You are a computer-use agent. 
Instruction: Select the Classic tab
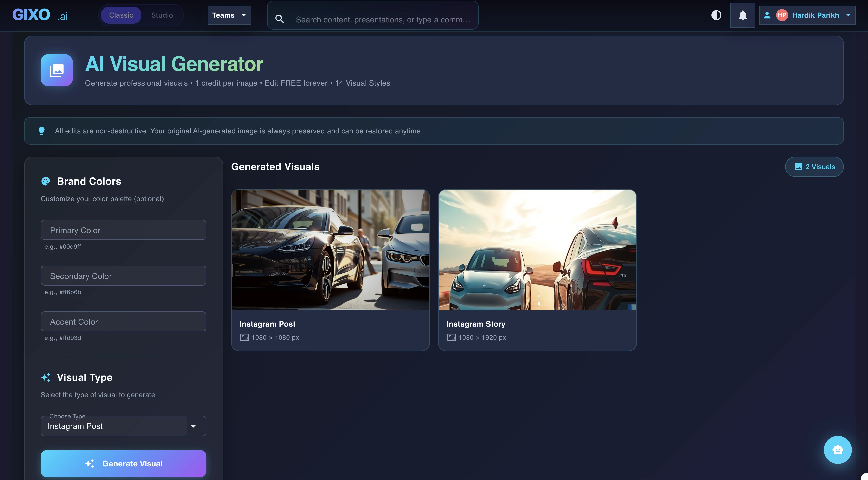[121, 15]
